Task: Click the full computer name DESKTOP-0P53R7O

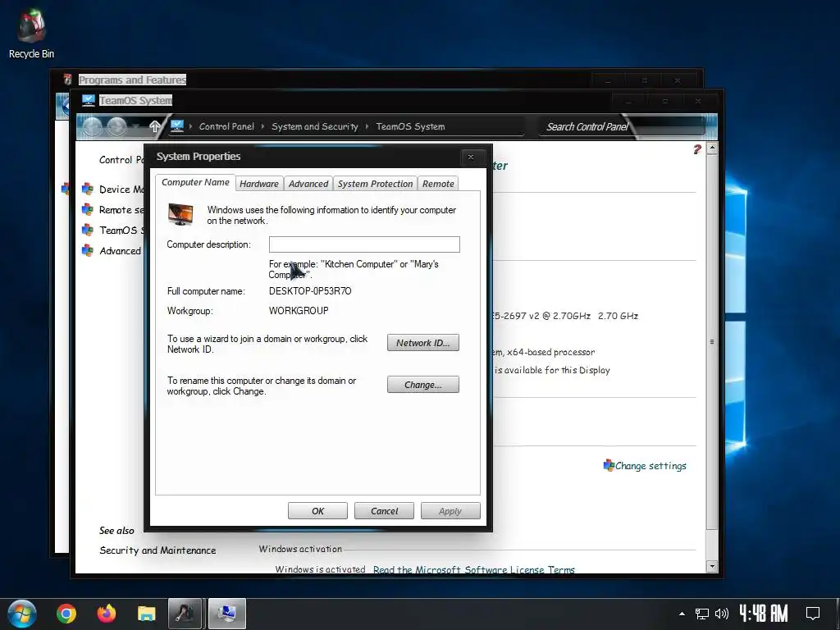Action: tap(310, 291)
